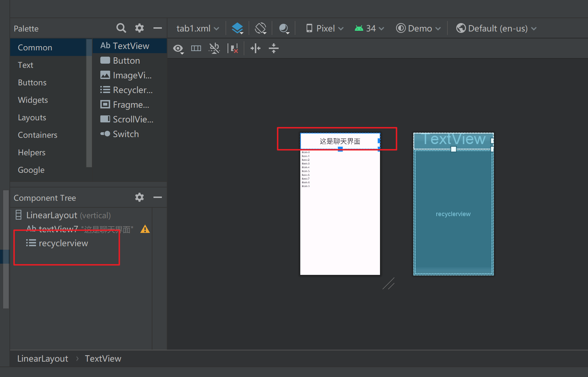Toggle autoconnect magnet icon
This screenshot has width=588, height=377.
[x=214, y=48]
